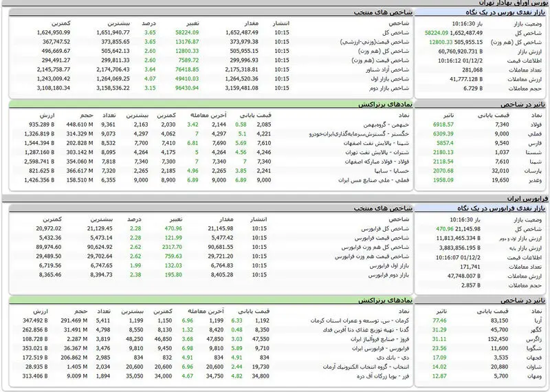This screenshot has width=550, height=392.
Task: Click impact value 77.46 for آریا
Action: 439,320
